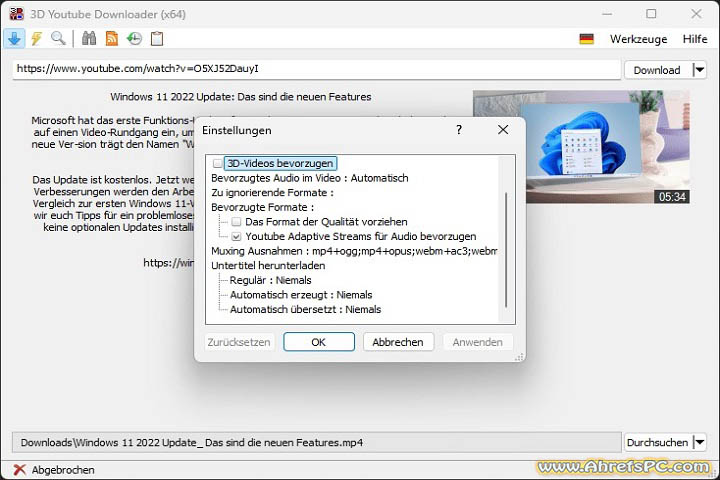Image resolution: width=720 pixels, height=480 pixels.
Task: Uncheck Youtube Adaptive Streams für Audio bevorzugen
Action: click(236, 237)
